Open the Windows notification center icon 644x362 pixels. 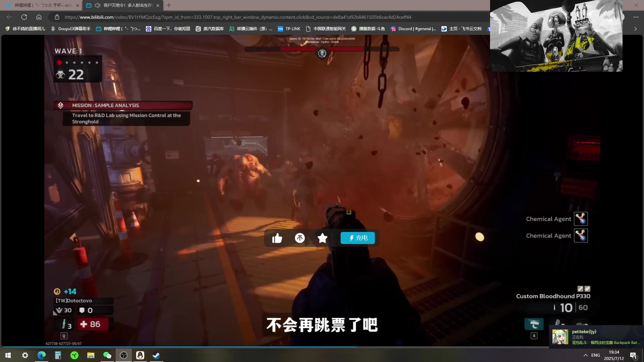[x=633, y=356]
